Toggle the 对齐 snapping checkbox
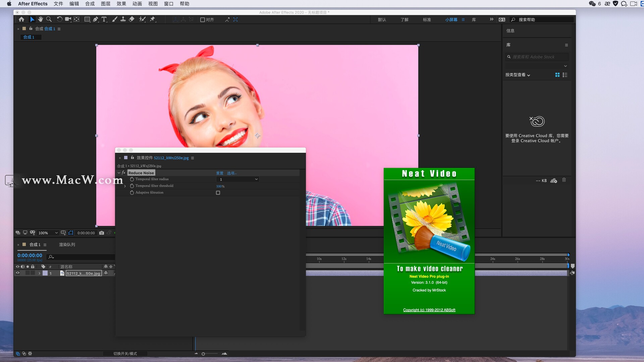Screen dimensions: 644x362 [x=203, y=20]
